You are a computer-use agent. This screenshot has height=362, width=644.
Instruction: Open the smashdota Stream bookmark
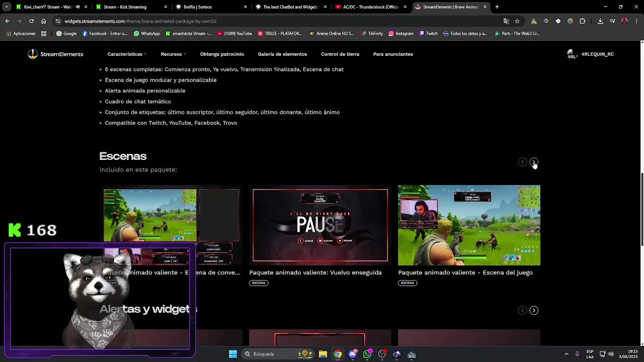pos(189,34)
